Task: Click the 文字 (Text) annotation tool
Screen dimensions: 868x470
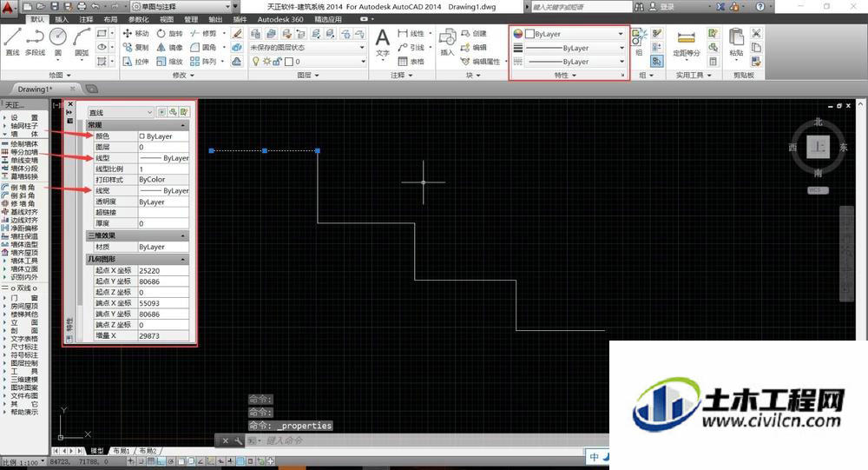Action: (x=383, y=43)
